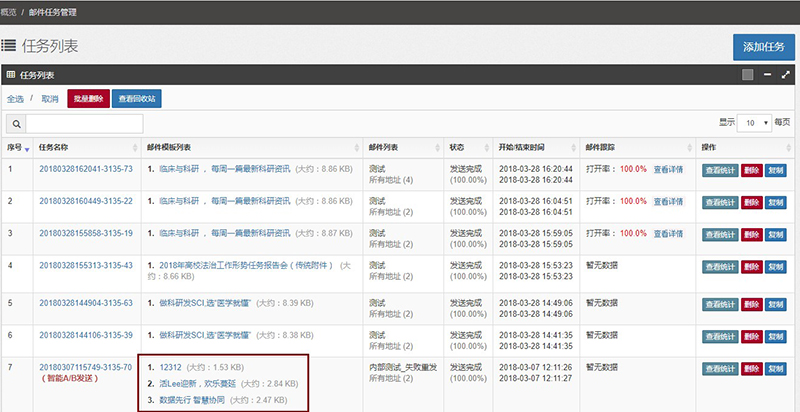Click 查看详情 link in first row

(x=668, y=169)
